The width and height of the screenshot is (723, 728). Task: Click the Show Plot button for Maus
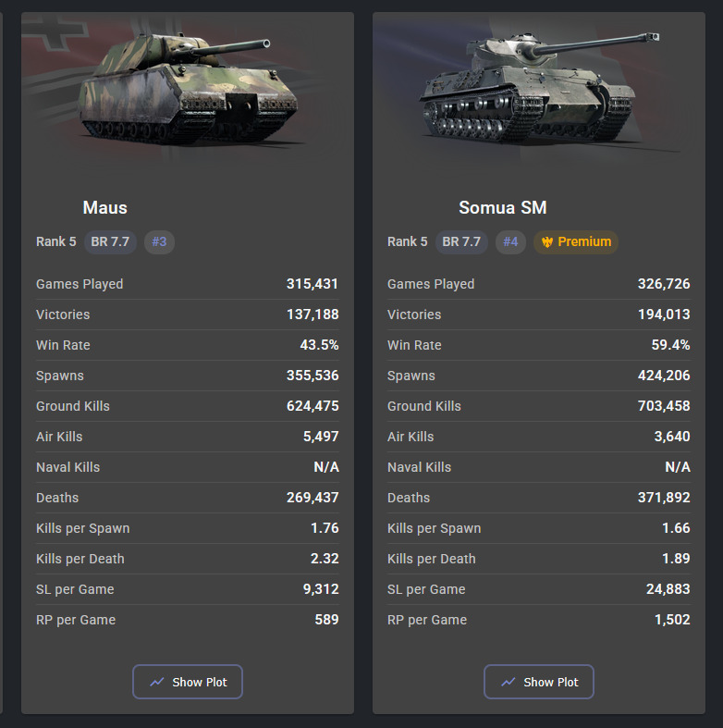[x=188, y=682]
